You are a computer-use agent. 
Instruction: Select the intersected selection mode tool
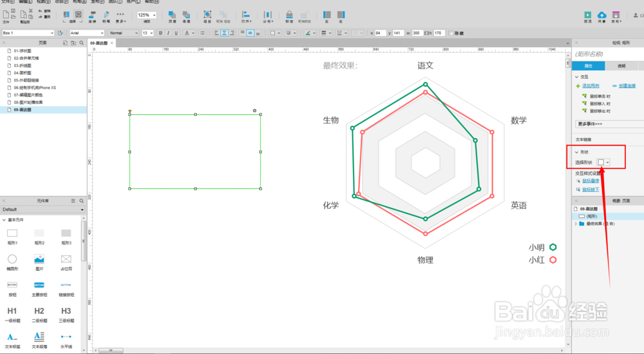[66, 14]
